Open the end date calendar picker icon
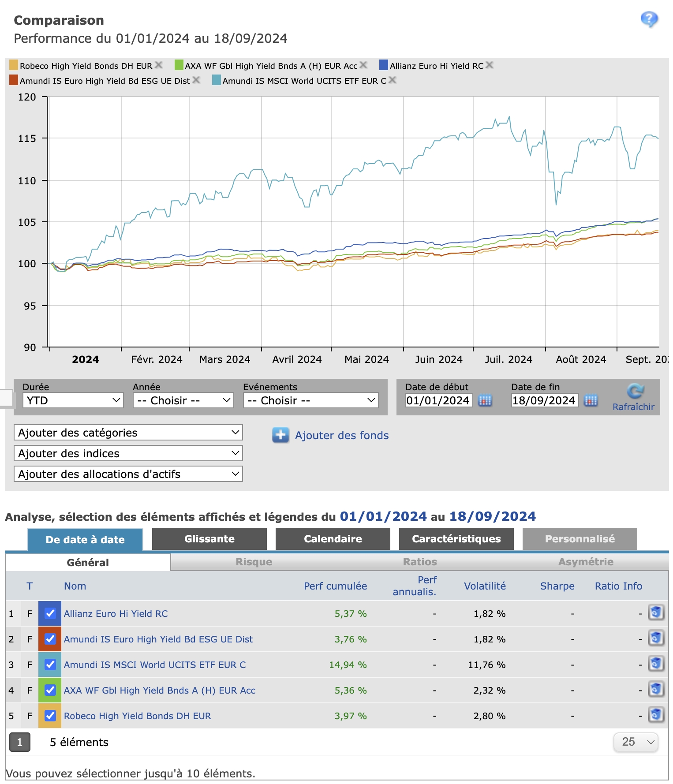Screen dimensions: 673x784 pos(591,400)
